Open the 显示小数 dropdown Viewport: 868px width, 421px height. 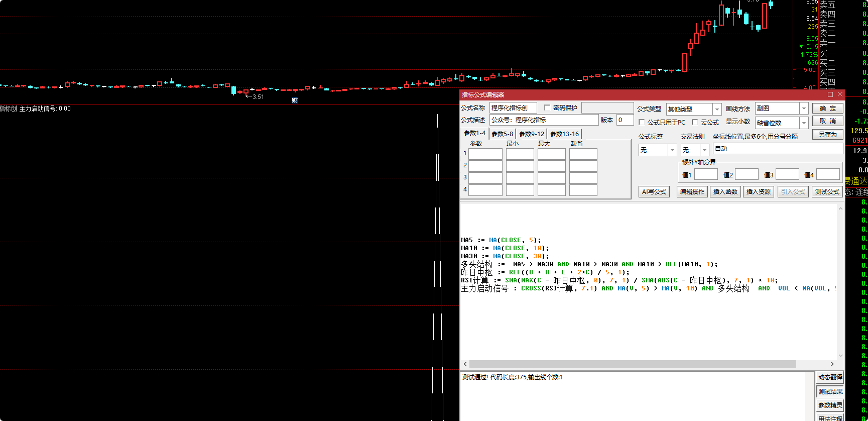(804, 123)
